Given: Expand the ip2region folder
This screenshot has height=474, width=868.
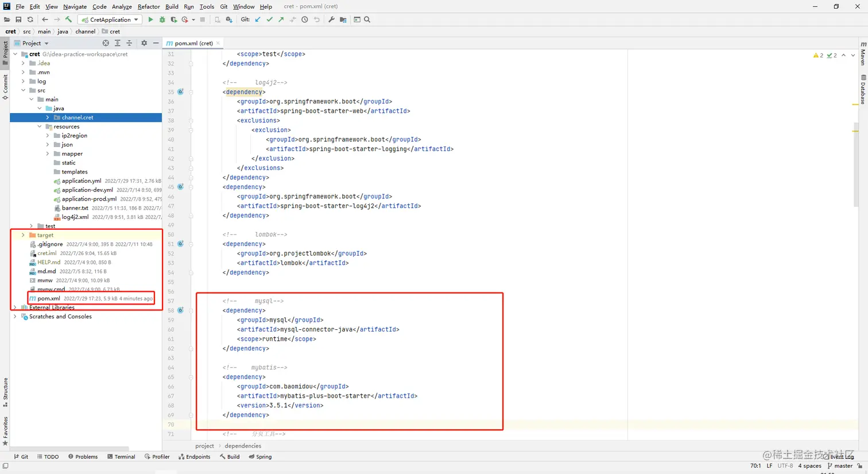Looking at the screenshot, I should tap(48, 136).
